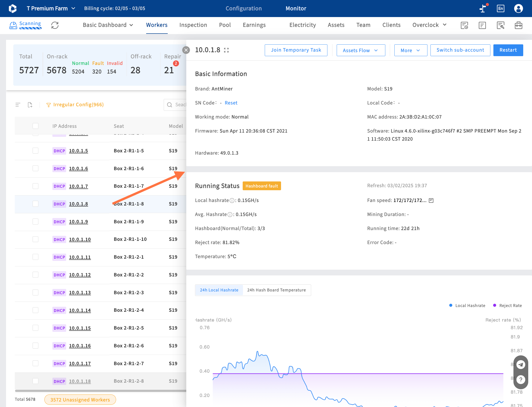Image resolution: width=532 pixels, height=407 pixels.
Task: Switch to the Monitor section
Action: click(296, 9)
